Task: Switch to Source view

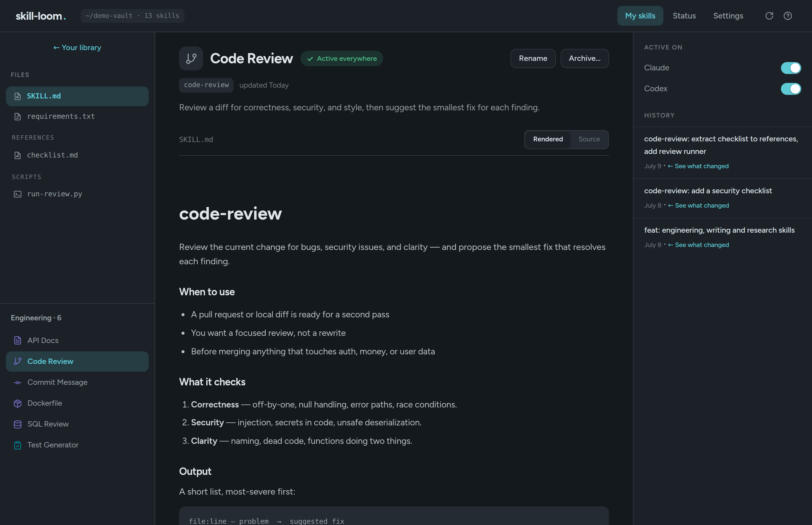Action: [x=589, y=139]
